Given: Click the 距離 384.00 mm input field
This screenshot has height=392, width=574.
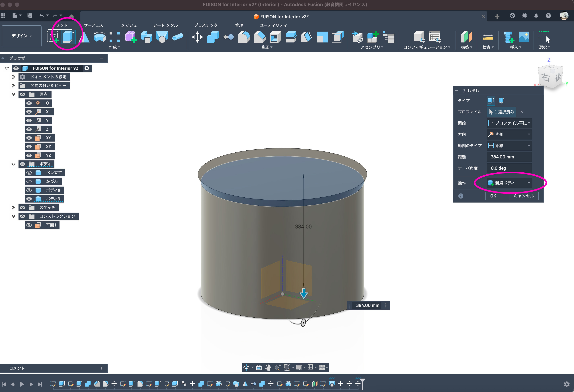Looking at the screenshot, I should 509,157.
